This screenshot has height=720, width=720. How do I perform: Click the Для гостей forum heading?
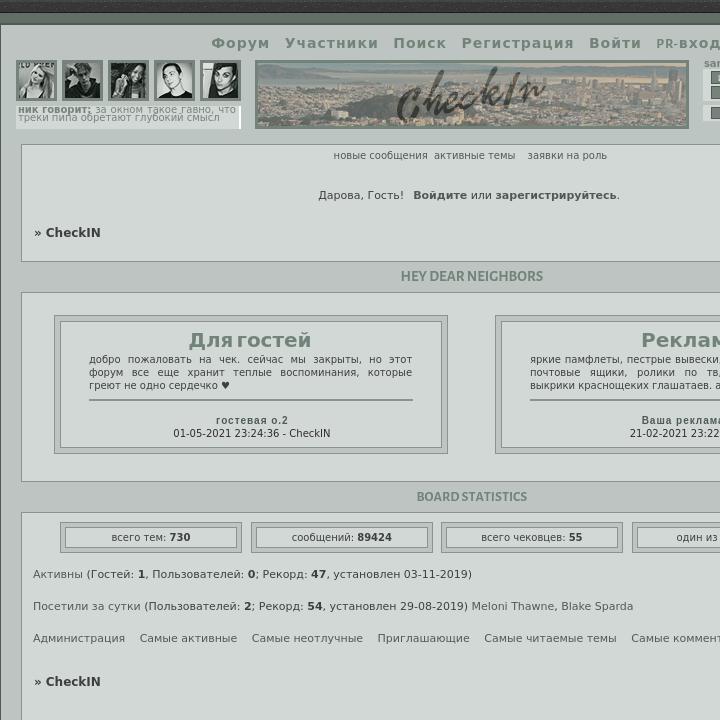(x=250, y=341)
